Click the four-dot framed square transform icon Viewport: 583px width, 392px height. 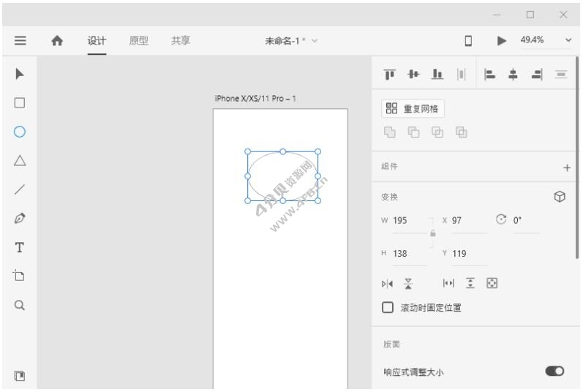tap(492, 283)
